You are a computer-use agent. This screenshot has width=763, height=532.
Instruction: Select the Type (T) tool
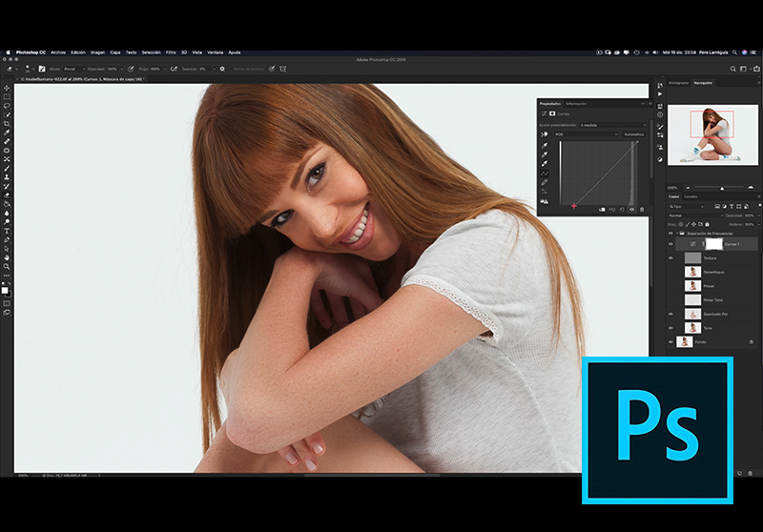point(7,231)
